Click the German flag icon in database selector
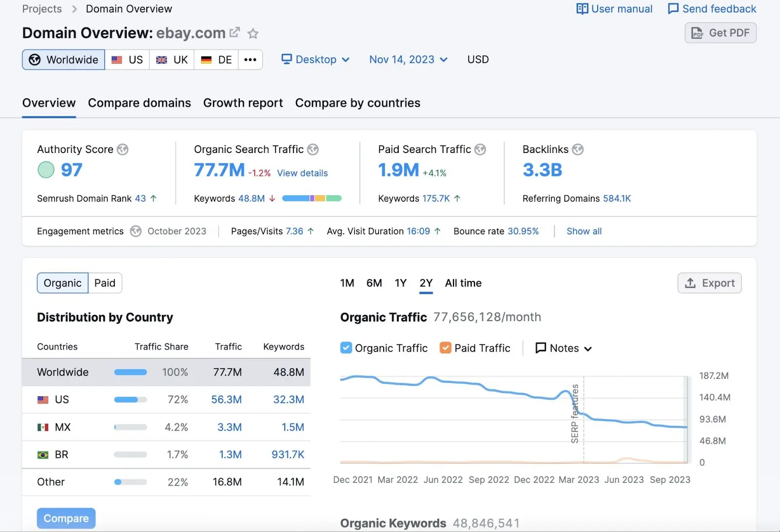 point(206,60)
